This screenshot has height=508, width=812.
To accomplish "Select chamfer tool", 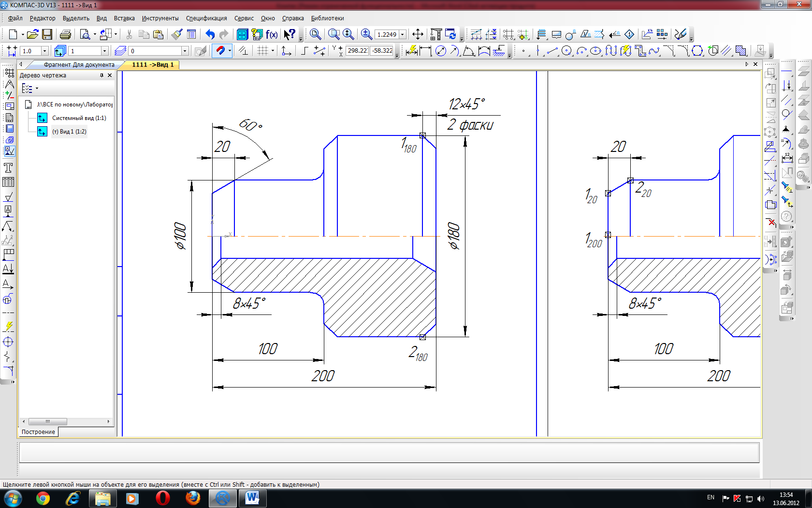I will 669,51.
